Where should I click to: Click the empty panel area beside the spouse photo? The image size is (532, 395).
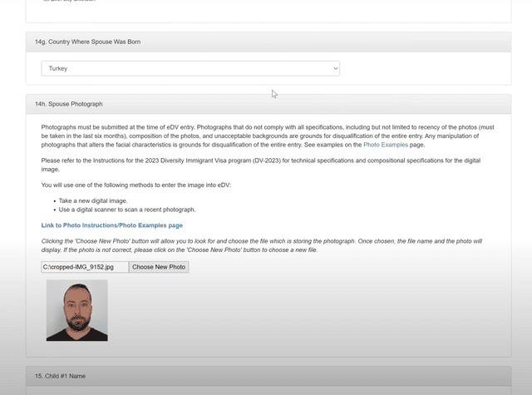305,310
